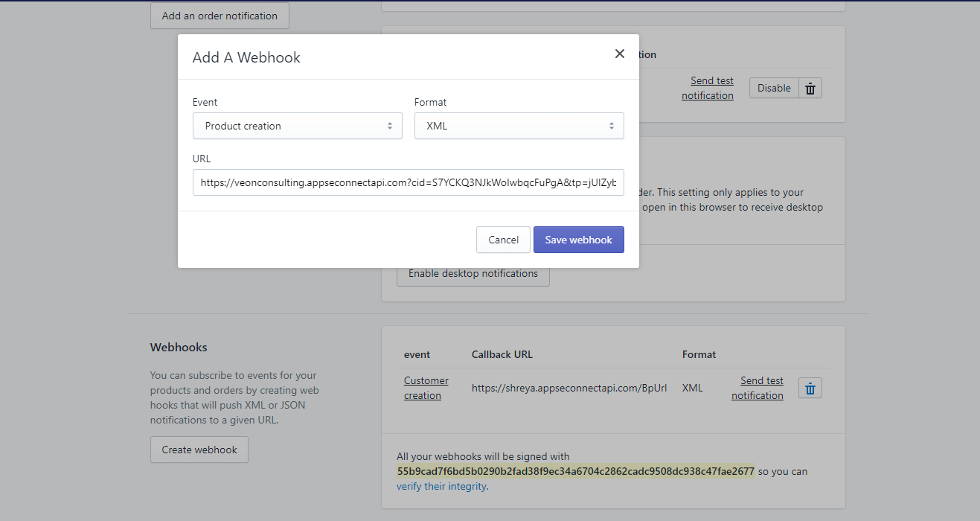
Task: Click the Event dropdown stepper arrows
Action: (391, 126)
